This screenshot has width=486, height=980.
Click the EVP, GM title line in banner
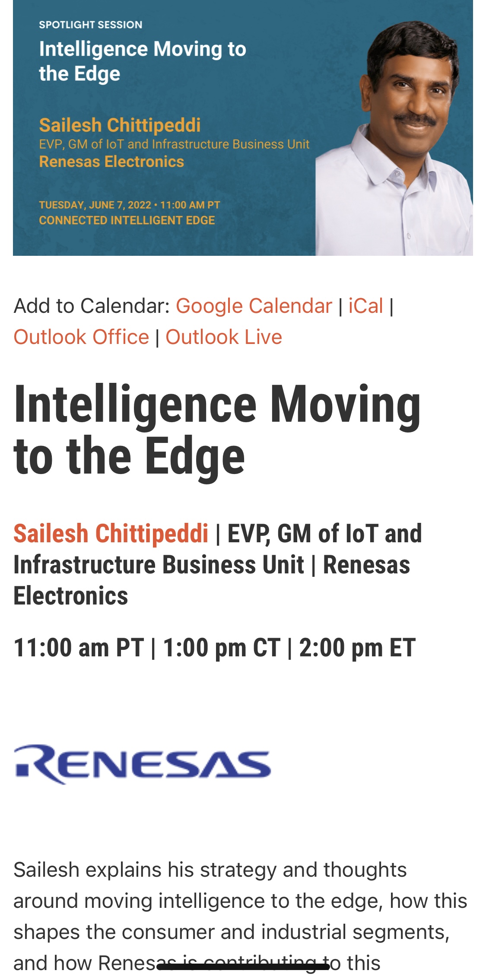[x=174, y=144]
